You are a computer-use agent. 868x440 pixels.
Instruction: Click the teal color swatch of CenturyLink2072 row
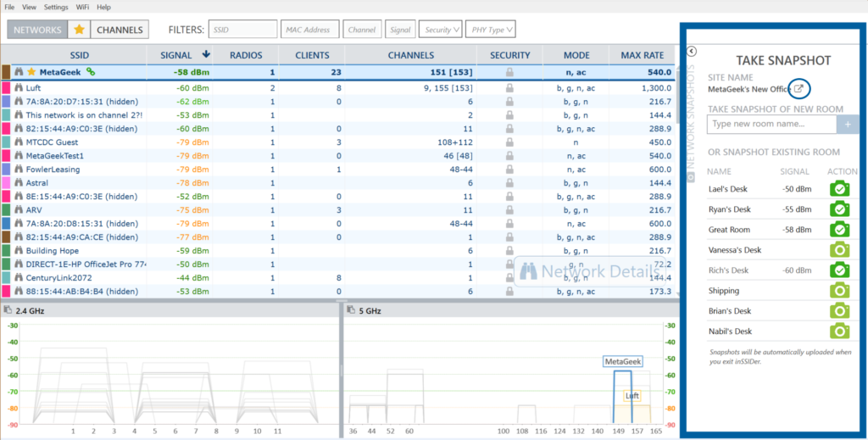pos(6,278)
